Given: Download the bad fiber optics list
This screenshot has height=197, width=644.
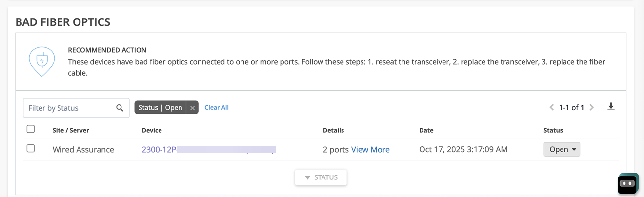Looking at the screenshot, I should (x=611, y=107).
